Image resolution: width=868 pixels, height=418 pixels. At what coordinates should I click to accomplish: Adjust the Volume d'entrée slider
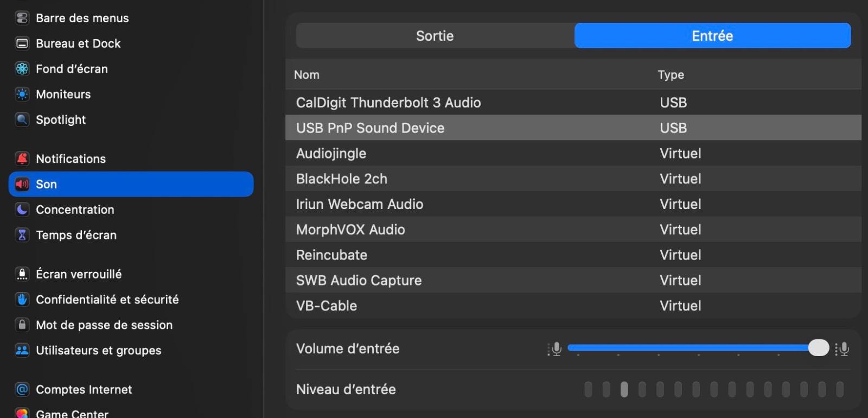818,348
